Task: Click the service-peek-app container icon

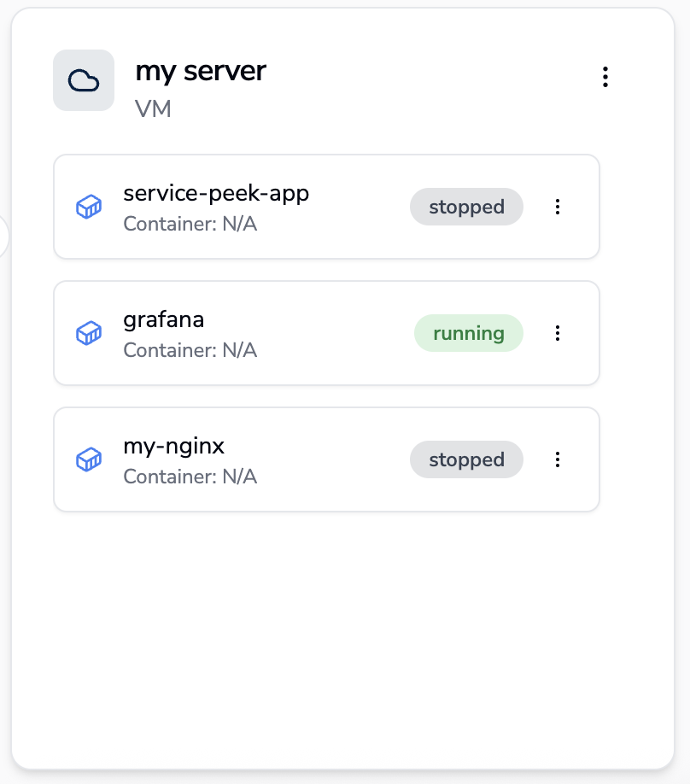Action: click(89, 207)
